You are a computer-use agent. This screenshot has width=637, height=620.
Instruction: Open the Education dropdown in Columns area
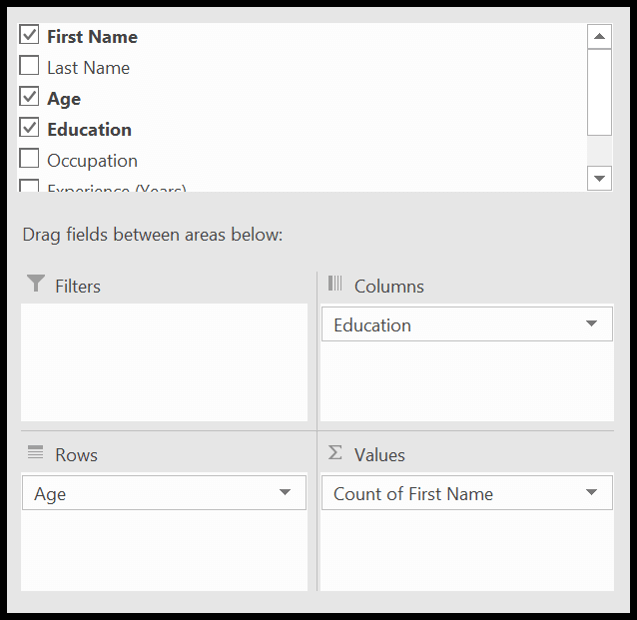coord(592,324)
